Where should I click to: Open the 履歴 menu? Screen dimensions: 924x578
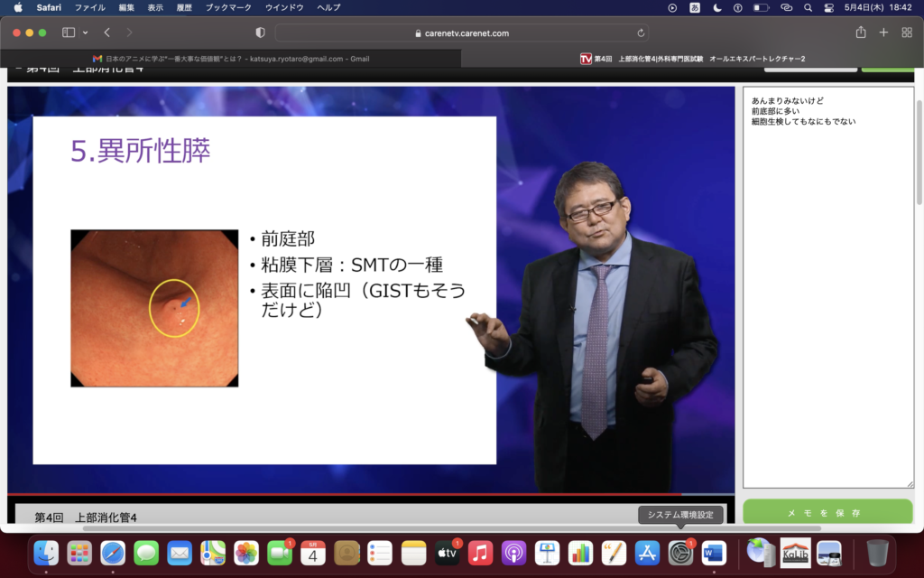(184, 7)
